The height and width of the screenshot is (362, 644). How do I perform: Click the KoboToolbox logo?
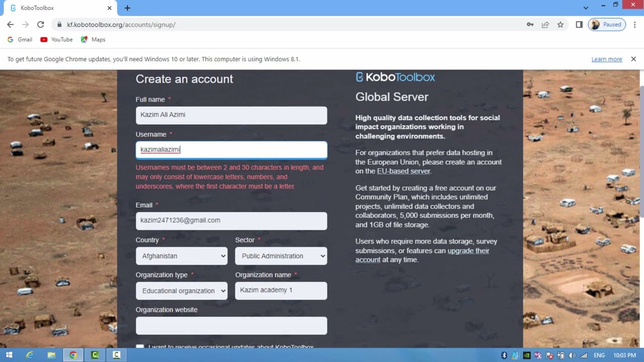395,77
